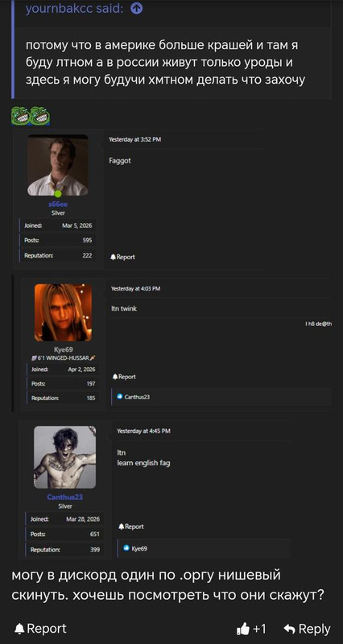Viewport: 343px width, 644px height.
Task: Report the post by s66ee
Action: pos(122,257)
